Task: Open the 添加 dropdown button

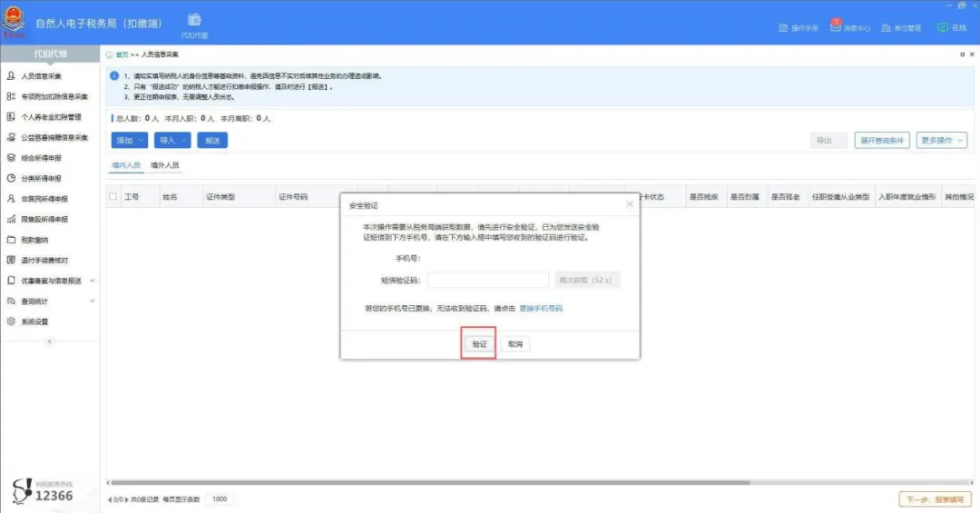Action: (x=130, y=140)
